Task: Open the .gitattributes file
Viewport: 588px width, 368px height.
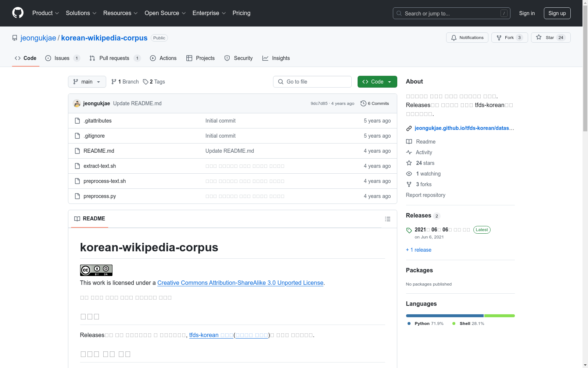Action: click(x=97, y=121)
